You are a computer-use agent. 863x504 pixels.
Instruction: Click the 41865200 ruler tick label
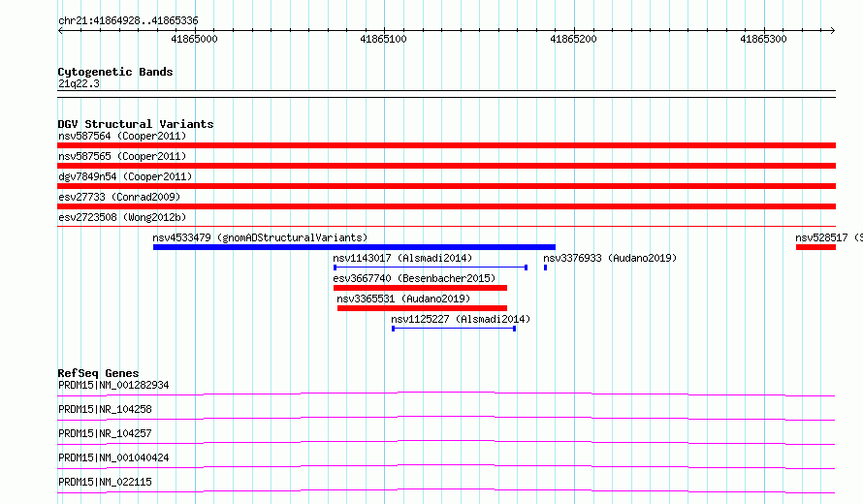(x=573, y=39)
